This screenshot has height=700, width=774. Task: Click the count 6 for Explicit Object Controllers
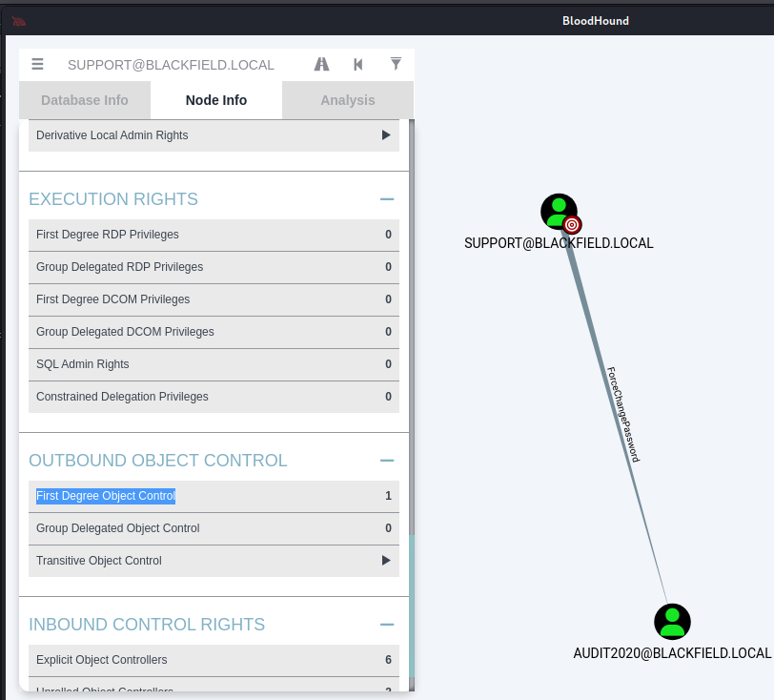[x=389, y=660]
